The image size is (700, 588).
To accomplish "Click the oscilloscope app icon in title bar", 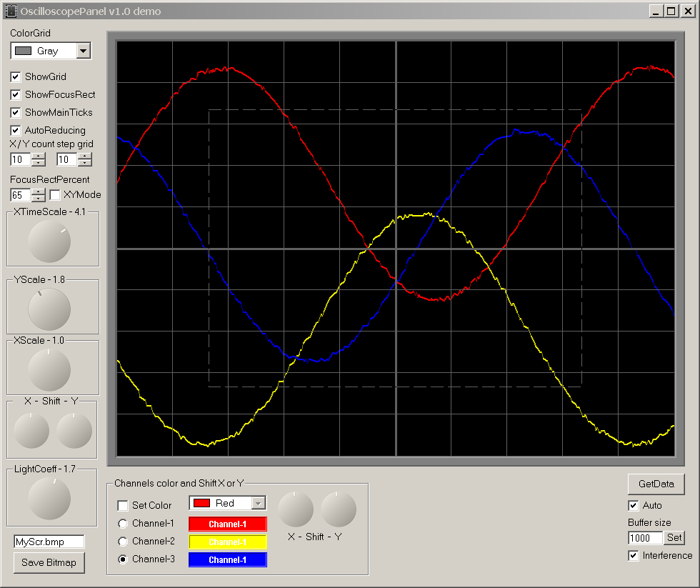I will point(11,11).
